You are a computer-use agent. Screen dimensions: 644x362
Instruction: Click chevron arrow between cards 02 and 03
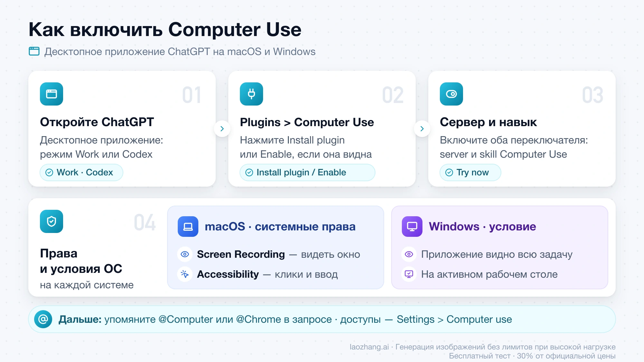click(422, 129)
